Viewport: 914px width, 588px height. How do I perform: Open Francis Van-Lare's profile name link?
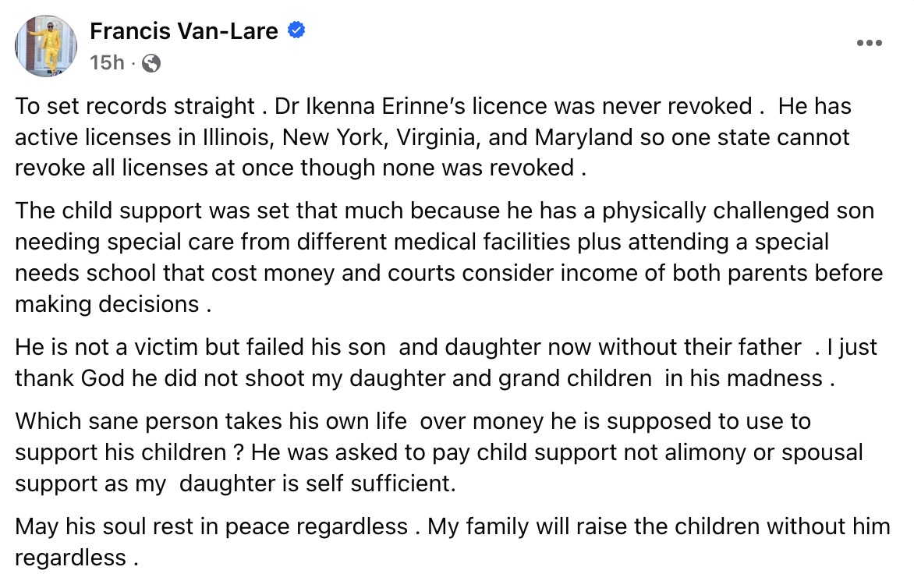(x=183, y=31)
